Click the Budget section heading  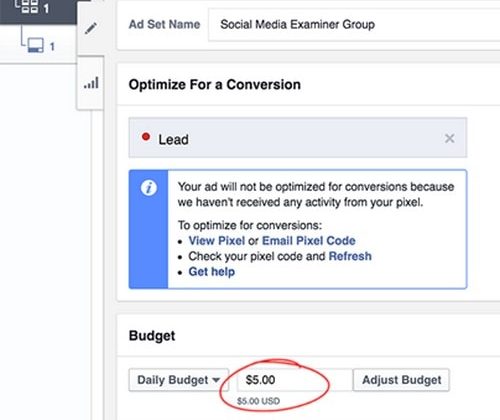pos(152,336)
